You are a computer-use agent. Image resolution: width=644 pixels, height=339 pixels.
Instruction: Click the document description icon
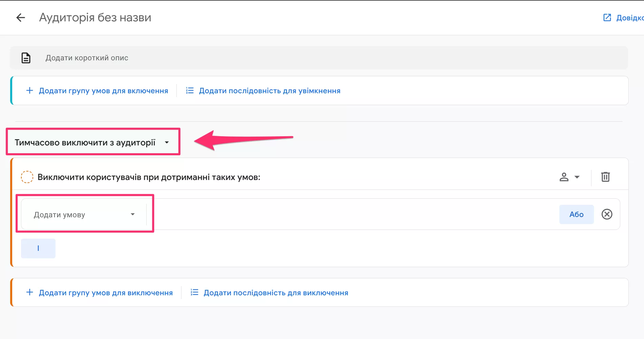26,58
